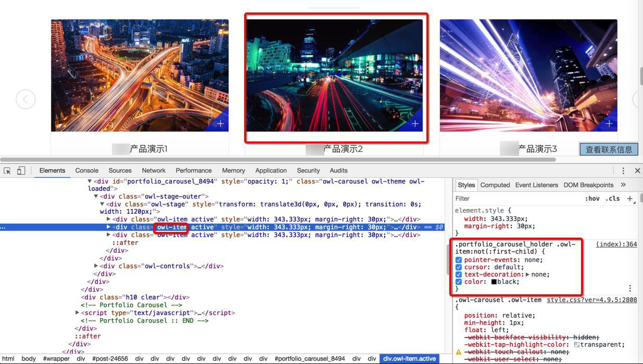Switch to the Computed styles tab
The height and width of the screenshot is (364, 643).
click(x=495, y=185)
